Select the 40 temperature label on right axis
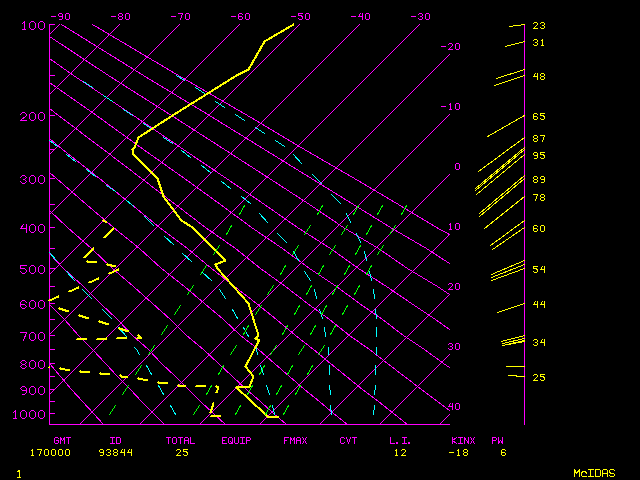640x480 pixels. coord(454,407)
